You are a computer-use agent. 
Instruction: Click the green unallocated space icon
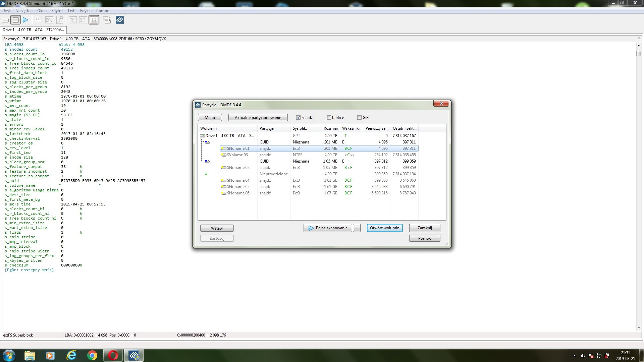(206, 174)
